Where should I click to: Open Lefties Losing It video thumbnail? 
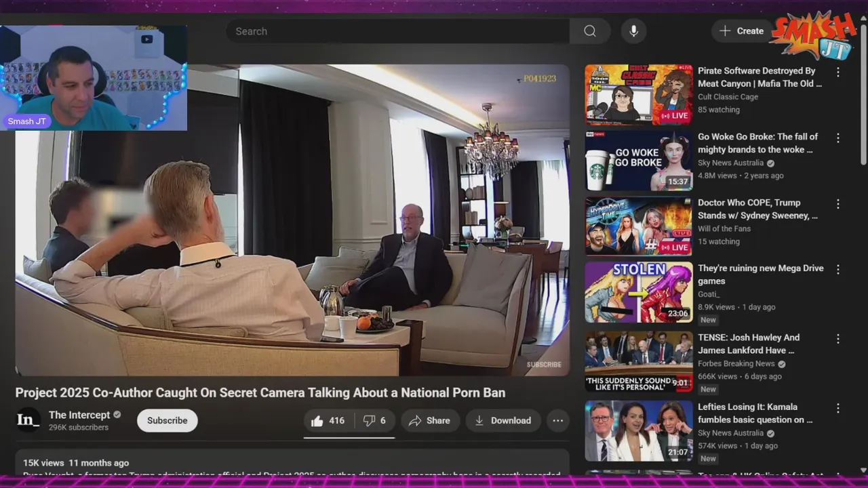click(x=639, y=431)
